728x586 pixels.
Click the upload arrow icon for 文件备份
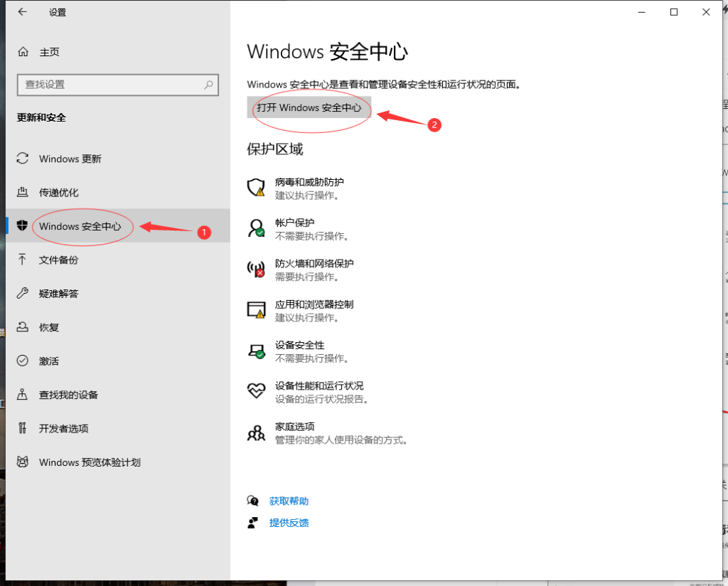[22, 259]
